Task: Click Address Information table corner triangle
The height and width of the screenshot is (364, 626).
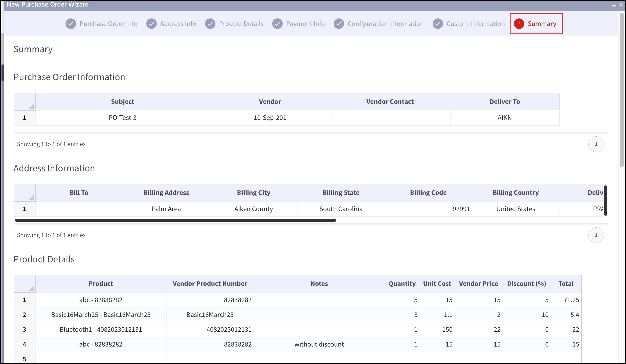Action: [31, 197]
